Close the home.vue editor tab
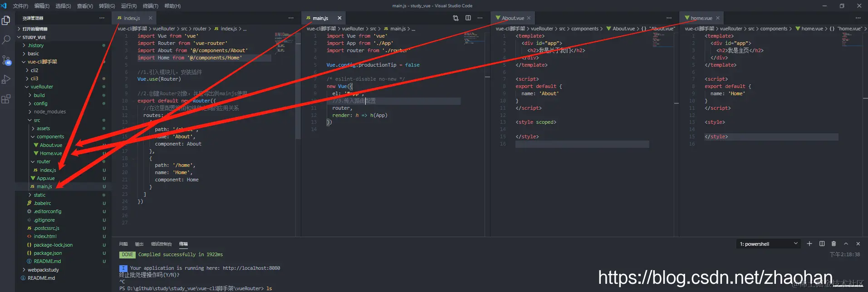This screenshot has height=292, width=868. point(717,18)
